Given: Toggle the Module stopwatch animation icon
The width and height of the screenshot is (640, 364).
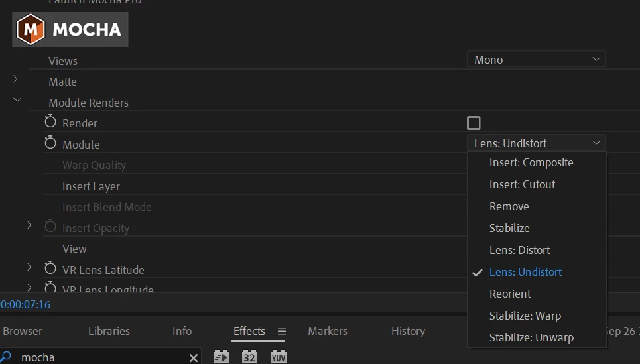Looking at the screenshot, I should (x=50, y=143).
